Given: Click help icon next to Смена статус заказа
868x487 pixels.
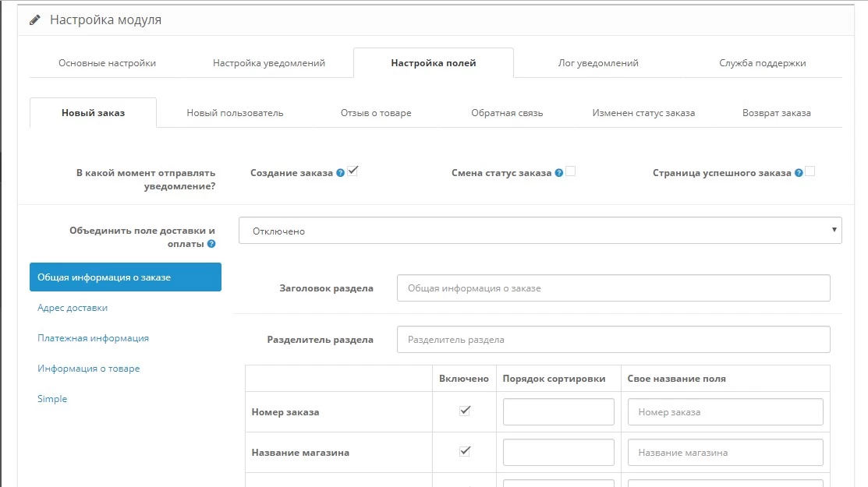Looking at the screenshot, I should click(559, 173).
